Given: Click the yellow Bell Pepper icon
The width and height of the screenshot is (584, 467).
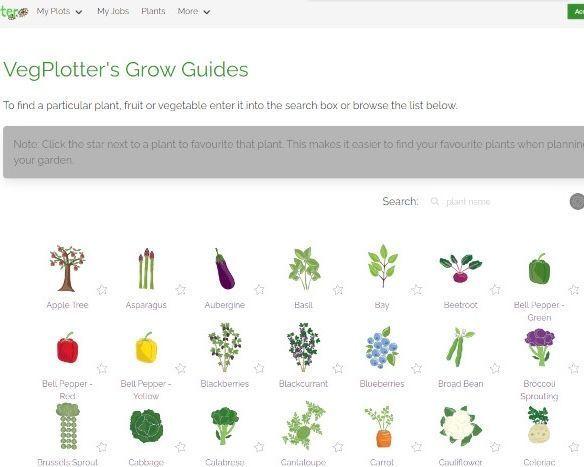Looking at the screenshot, I should point(146,347).
